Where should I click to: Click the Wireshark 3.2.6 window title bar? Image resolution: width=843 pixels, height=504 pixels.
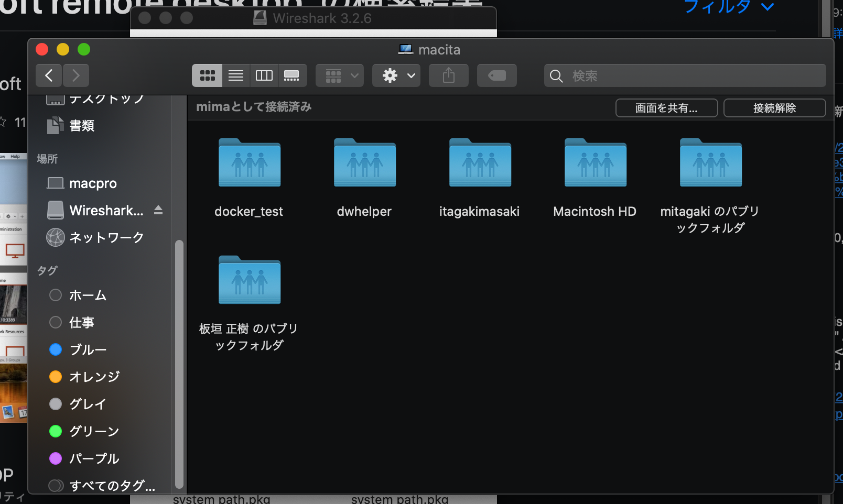pos(314,18)
